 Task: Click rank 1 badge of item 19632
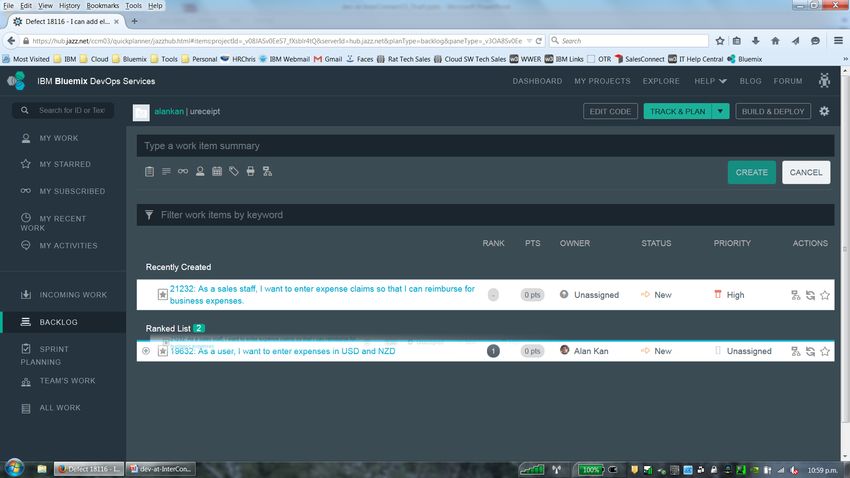point(493,351)
